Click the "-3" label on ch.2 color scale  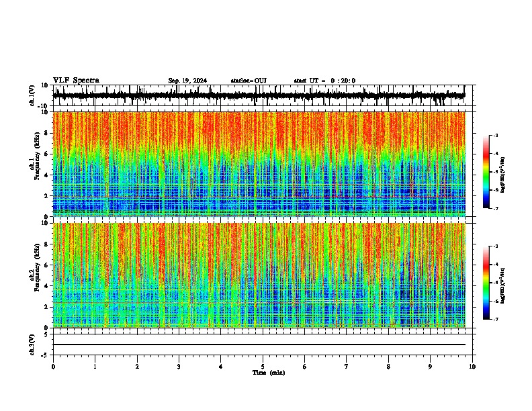coord(496,246)
